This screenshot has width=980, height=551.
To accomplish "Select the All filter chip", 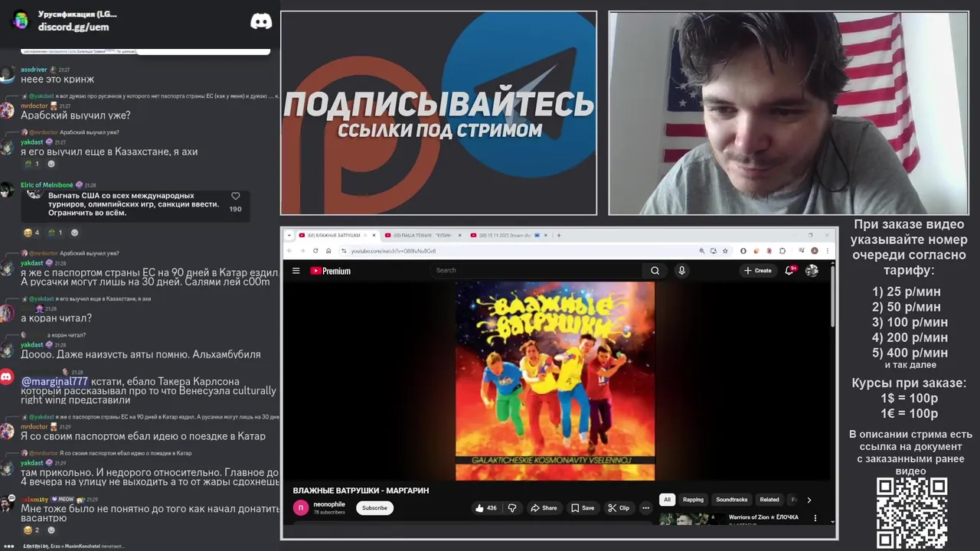I will [x=667, y=500].
